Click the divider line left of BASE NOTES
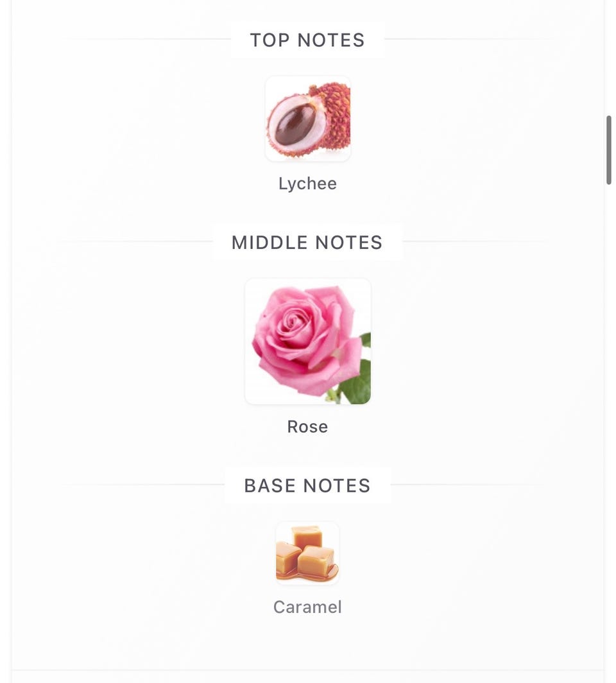 pyautogui.click(x=144, y=485)
